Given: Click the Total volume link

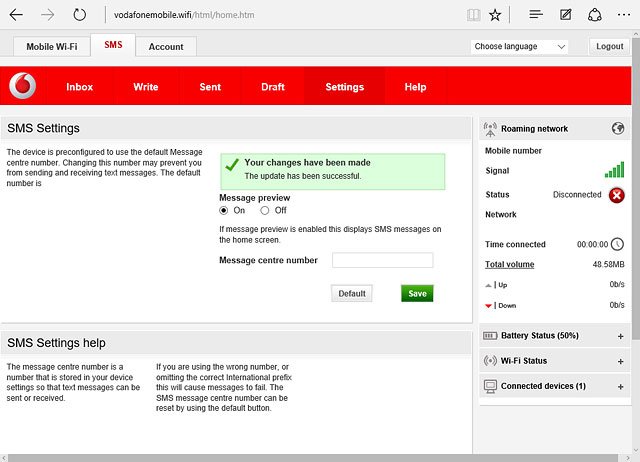Looking at the screenshot, I should pos(509,264).
